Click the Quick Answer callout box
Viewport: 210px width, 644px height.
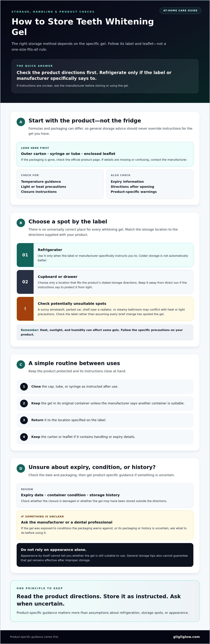pos(105,76)
